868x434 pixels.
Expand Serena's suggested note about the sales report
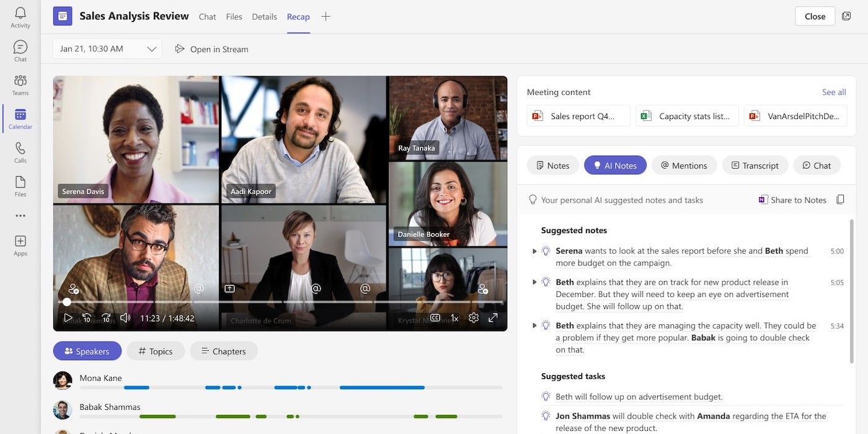tap(534, 251)
